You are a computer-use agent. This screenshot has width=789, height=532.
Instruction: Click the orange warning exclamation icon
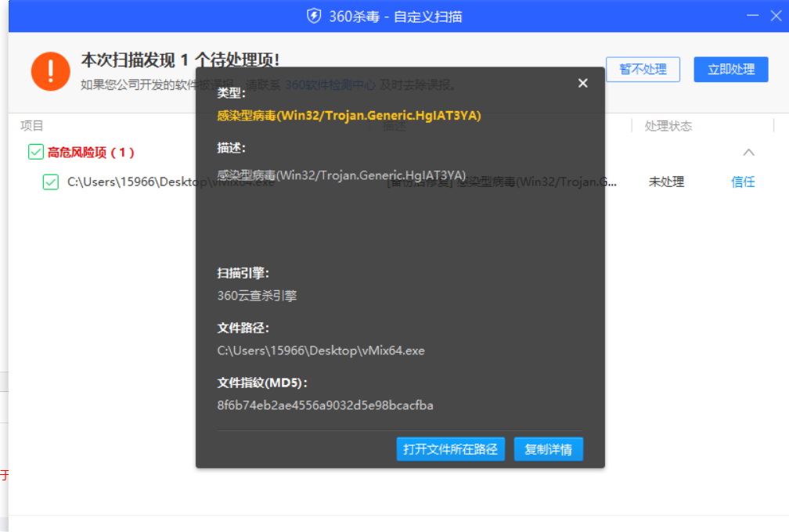(50, 71)
